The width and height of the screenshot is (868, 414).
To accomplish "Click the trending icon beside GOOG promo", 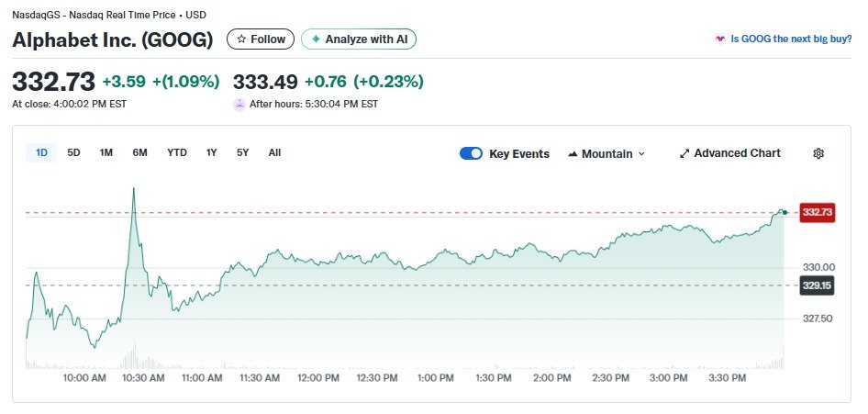I will tap(719, 39).
